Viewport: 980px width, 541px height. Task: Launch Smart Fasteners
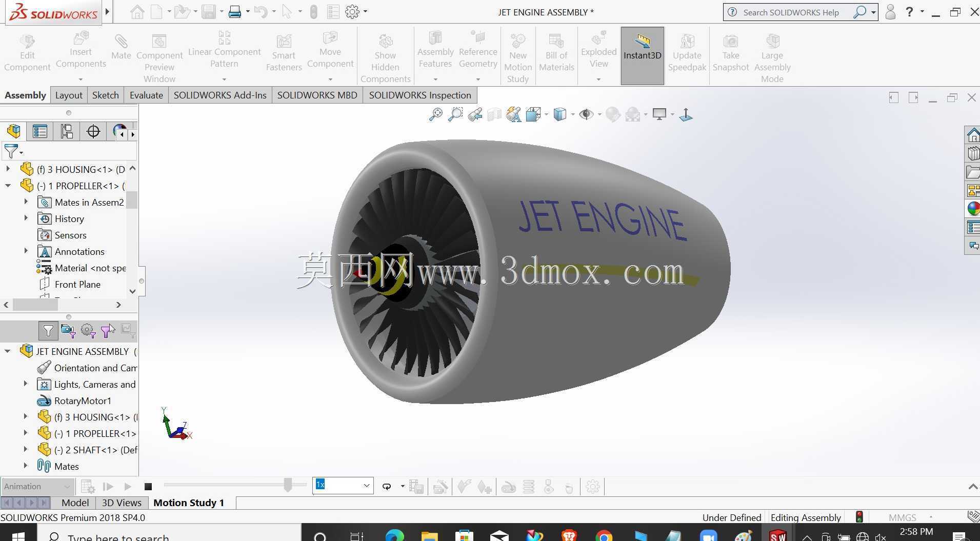[284, 53]
